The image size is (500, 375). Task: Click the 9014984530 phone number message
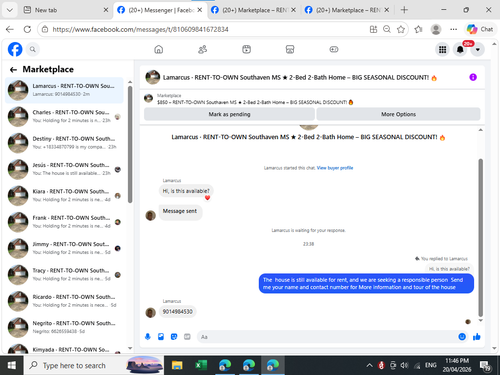[177, 311]
